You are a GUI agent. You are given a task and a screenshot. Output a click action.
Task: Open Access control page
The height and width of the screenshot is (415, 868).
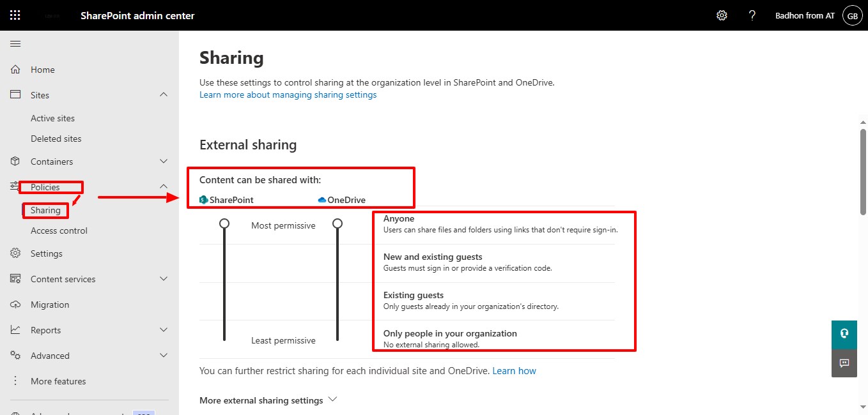coord(59,230)
